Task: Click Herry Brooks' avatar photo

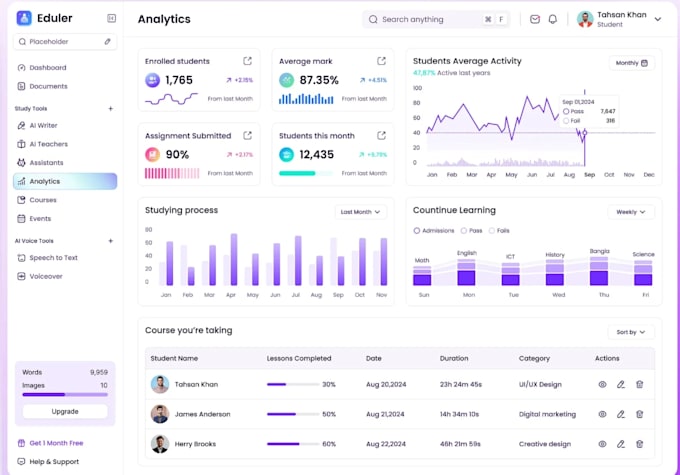Action: click(x=160, y=444)
